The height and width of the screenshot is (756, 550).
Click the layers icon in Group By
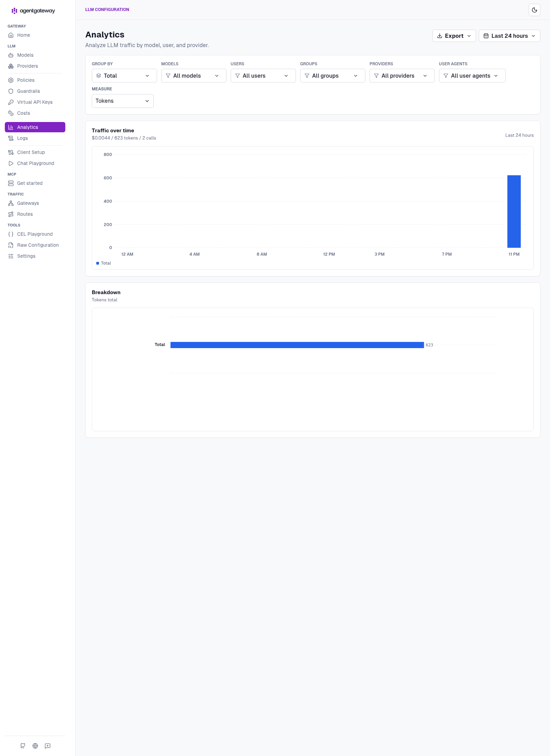point(99,76)
